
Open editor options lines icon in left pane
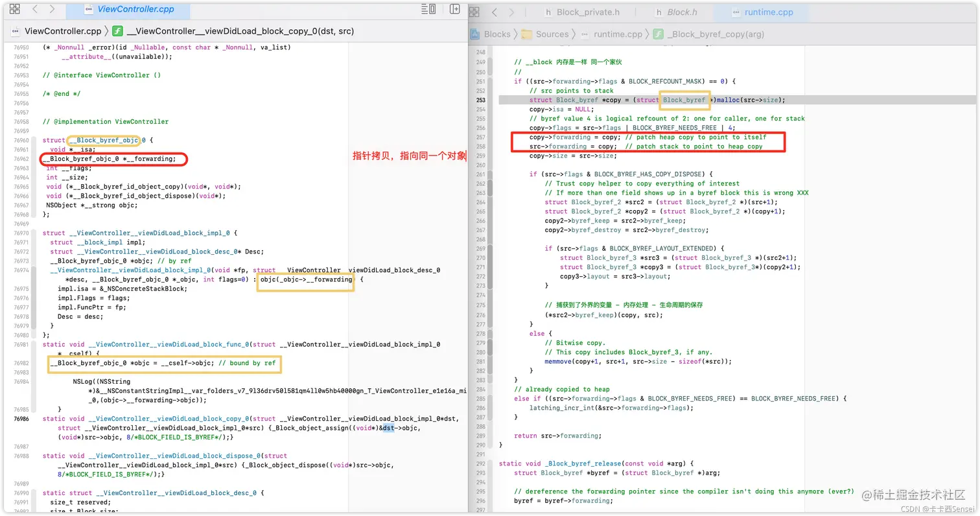(428, 9)
